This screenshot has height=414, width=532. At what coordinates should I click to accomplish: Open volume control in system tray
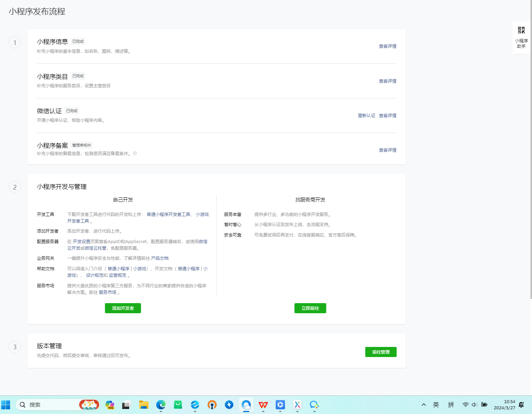coord(474,405)
